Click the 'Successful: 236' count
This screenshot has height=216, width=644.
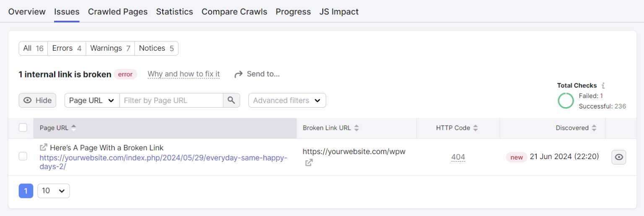[602, 106]
